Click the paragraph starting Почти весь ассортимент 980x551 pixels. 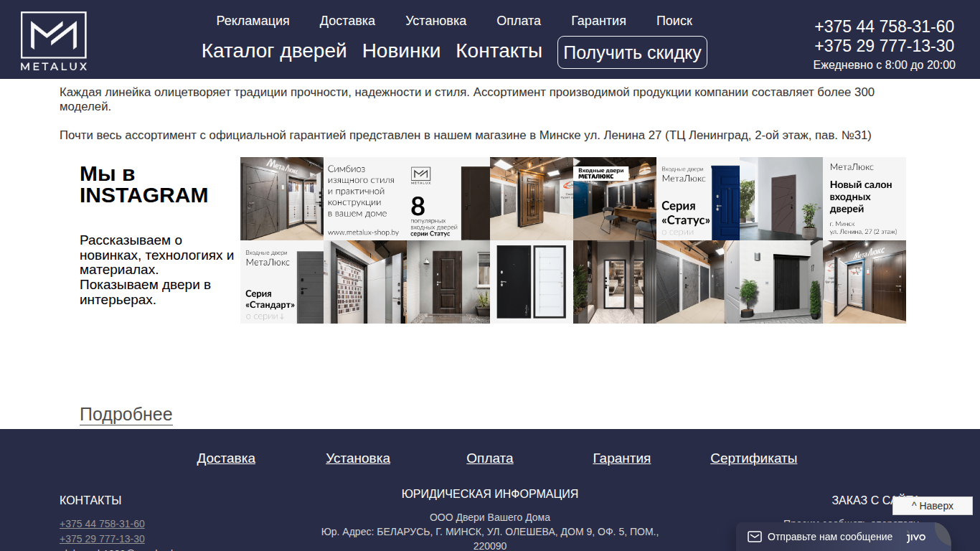(466, 135)
